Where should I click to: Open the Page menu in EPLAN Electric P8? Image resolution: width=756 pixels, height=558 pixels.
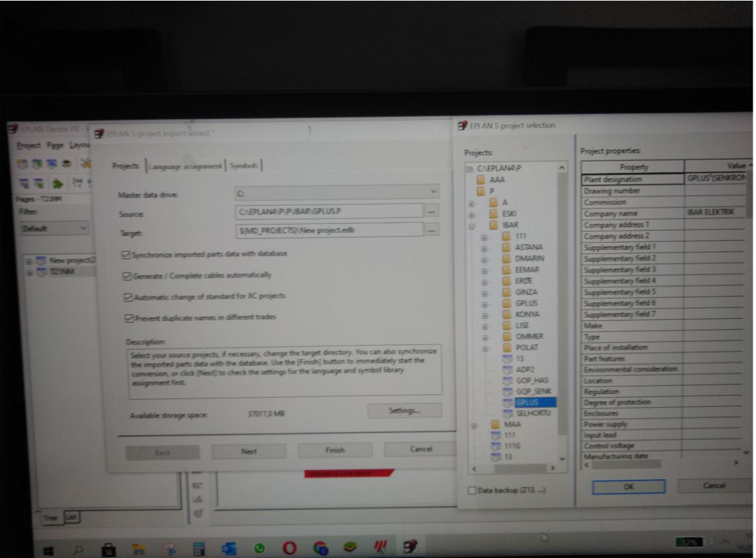(x=55, y=145)
